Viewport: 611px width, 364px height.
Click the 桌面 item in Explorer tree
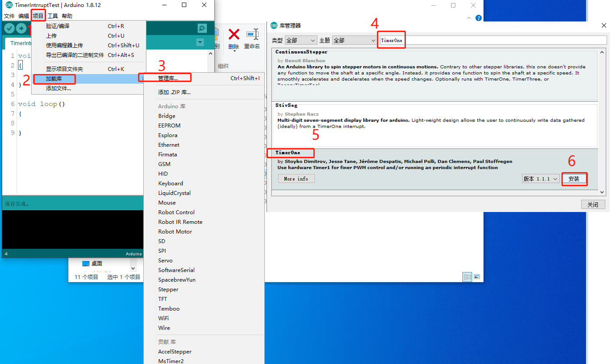tap(97, 264)
